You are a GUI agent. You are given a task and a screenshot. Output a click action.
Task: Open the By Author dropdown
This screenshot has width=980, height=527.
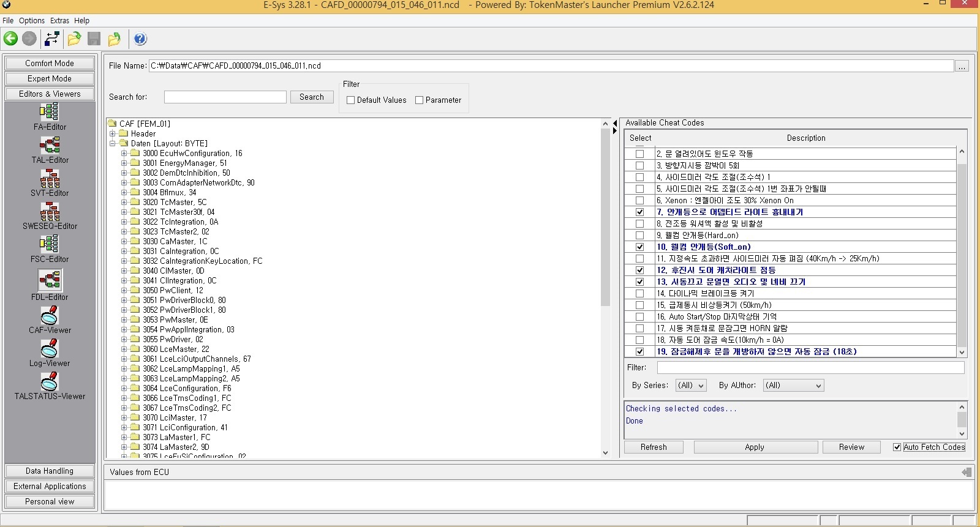click(x=793, y=385)
